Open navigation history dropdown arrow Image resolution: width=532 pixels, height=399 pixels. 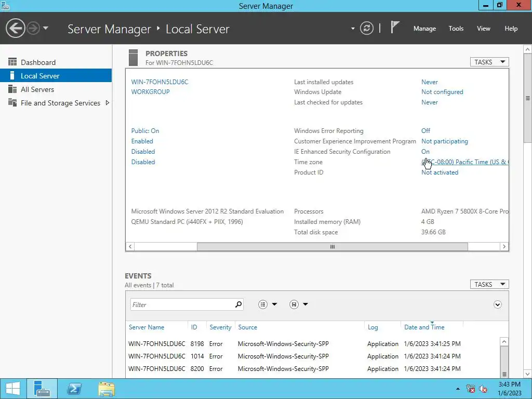[x=46, y=28]
